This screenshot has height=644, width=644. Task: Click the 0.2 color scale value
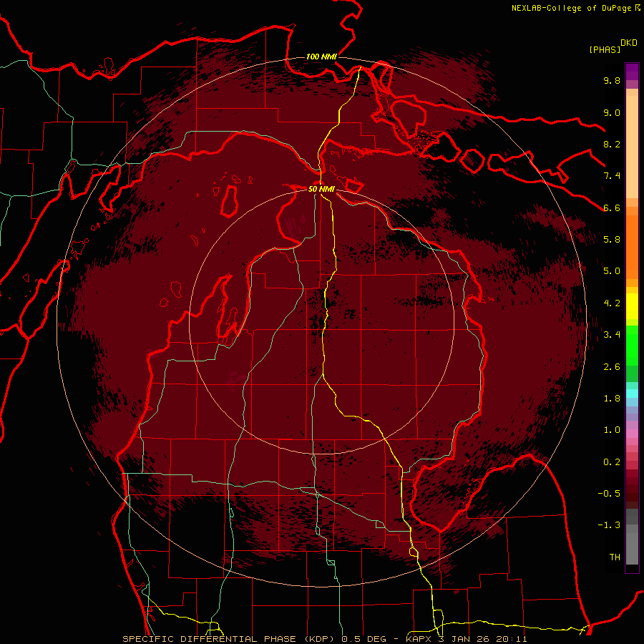(x=612, y=462)
